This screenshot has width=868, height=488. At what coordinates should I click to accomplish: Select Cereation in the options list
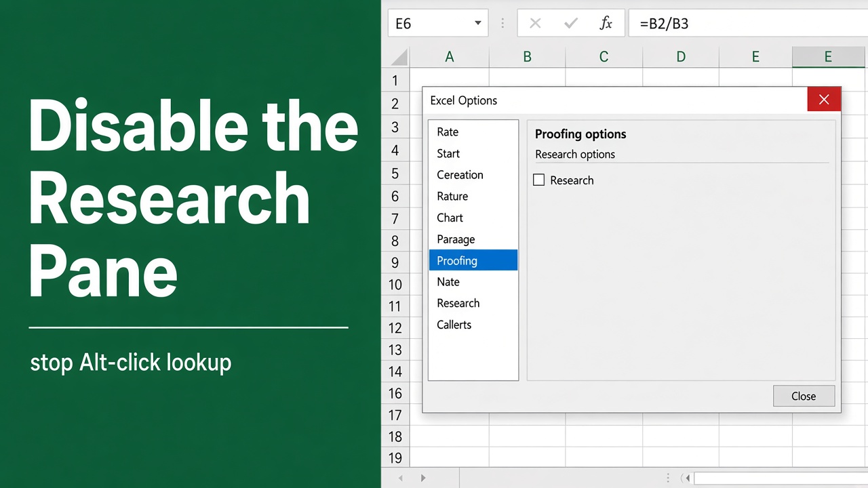pos(473,175)
